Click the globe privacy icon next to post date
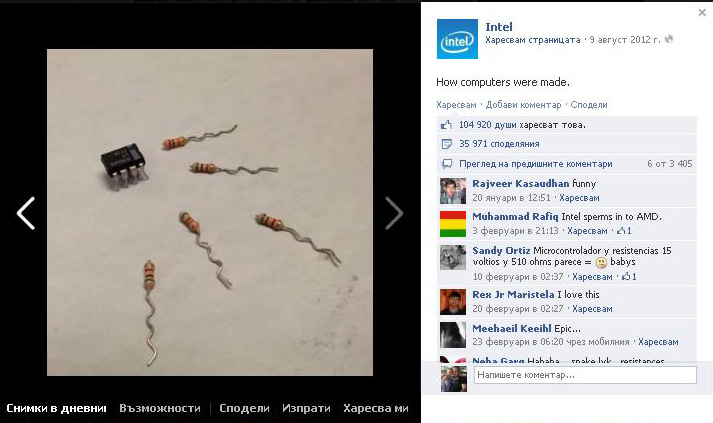The image size is (713, 423). pyautogui.click(x=668, y=40)
